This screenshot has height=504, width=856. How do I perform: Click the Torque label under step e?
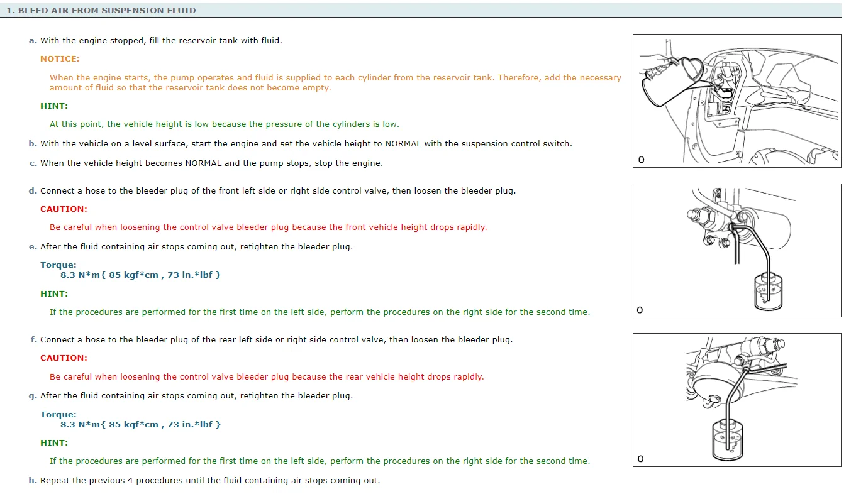(58, 265)
